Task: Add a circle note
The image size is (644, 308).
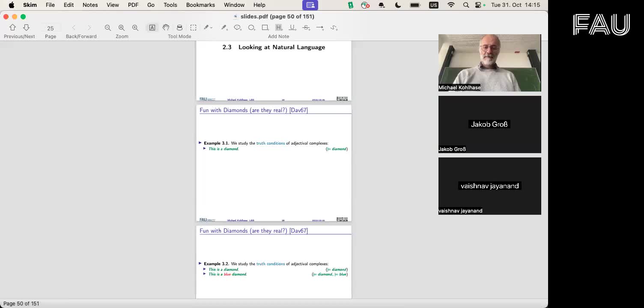Action: click(251, 27)
